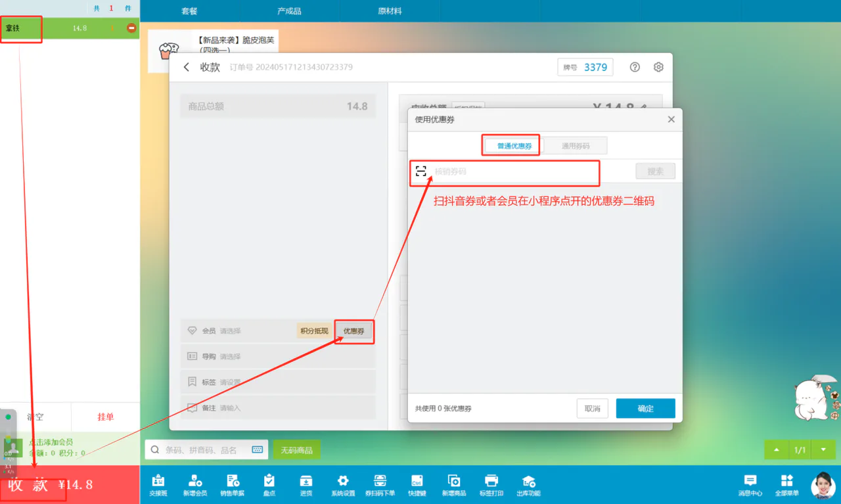
Task: Open the 快捷键 shortcut keys icon
Action: click(417, 485)
